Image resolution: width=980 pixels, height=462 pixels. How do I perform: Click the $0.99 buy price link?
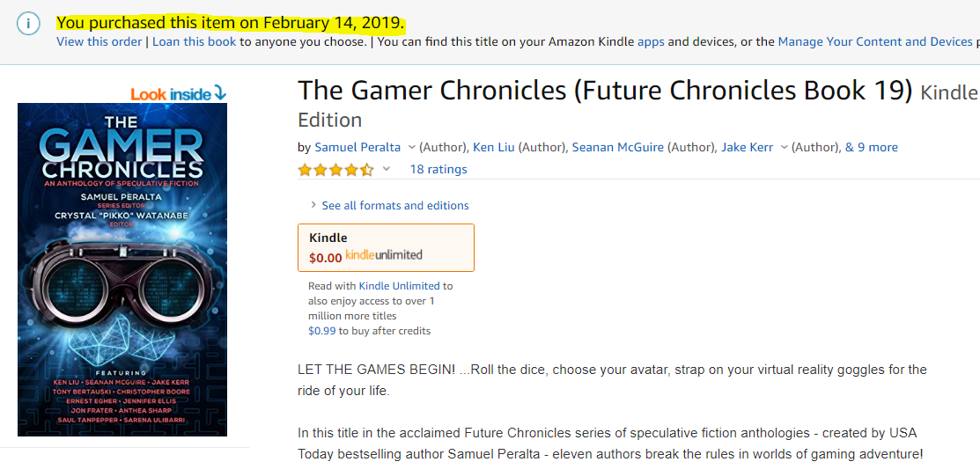click(x=322, y=331)
